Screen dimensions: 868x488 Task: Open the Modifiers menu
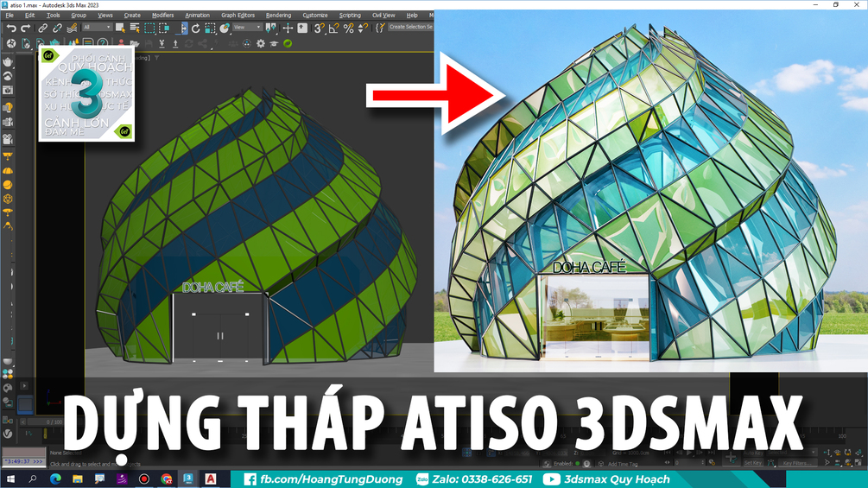pyautogui.click(x=162, y=16)
